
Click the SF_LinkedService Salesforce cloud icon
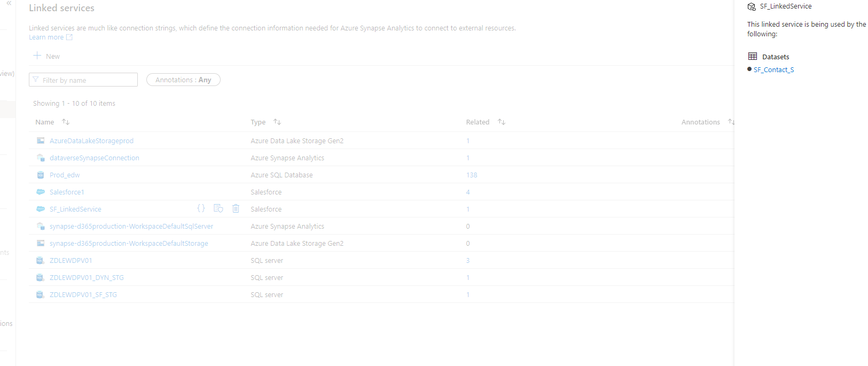tap(40, 209)
